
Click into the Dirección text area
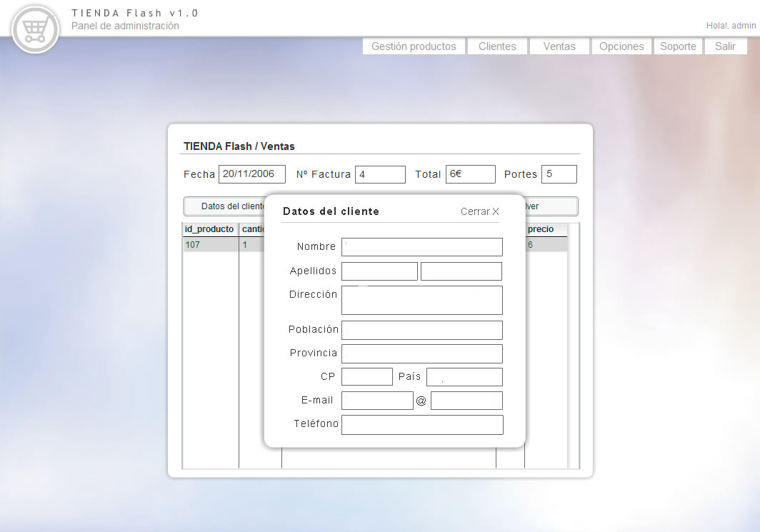(x=422, y=301)
